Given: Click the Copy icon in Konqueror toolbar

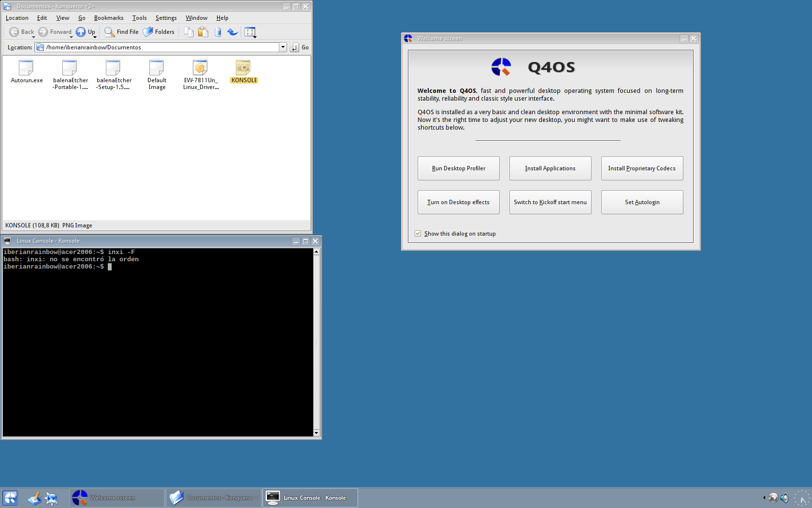Looking at the screenshot, I should 189,32.
